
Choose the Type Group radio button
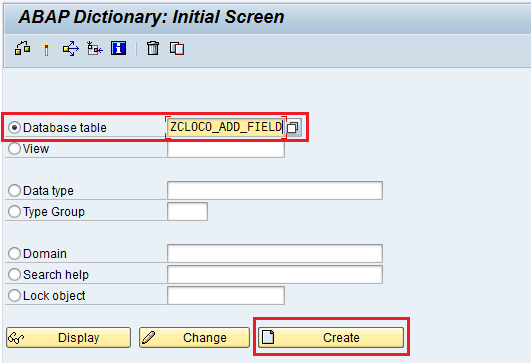pyautogui.click(x=15, y=212)
